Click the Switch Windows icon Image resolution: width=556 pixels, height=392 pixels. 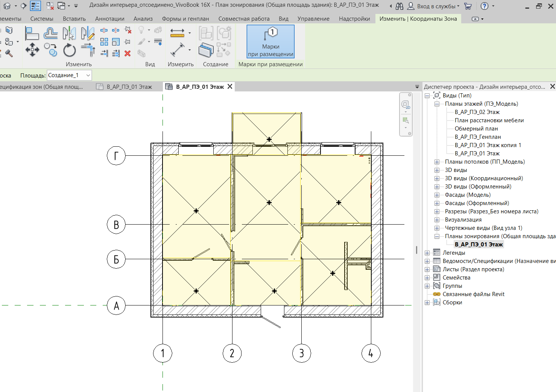coord(61,6)
